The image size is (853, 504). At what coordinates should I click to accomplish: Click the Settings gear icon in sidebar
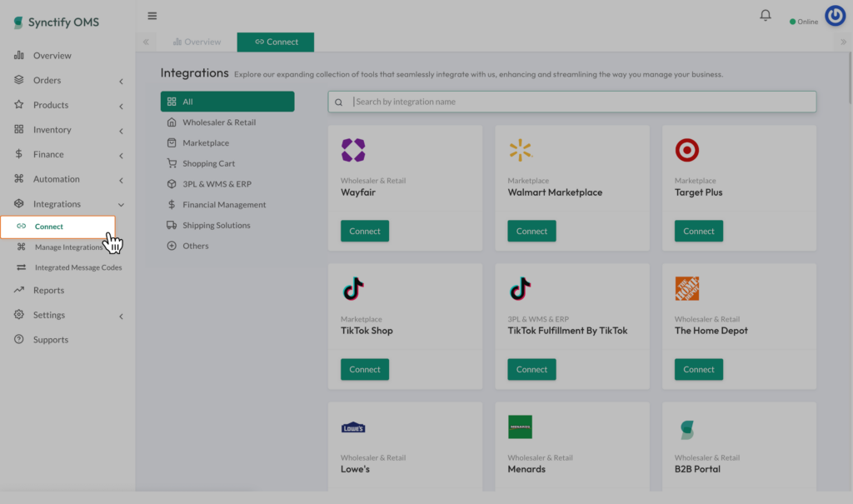19,314
